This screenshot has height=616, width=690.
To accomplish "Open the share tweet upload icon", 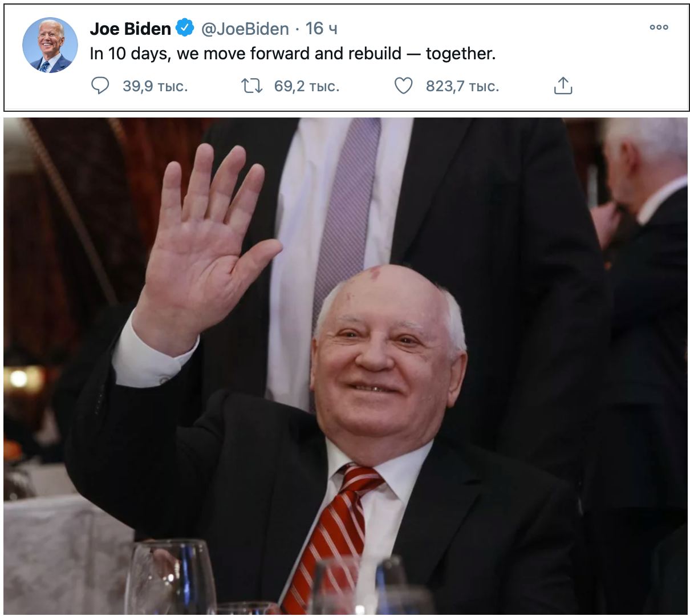I will pyautogui.click(x=563, y=86).
